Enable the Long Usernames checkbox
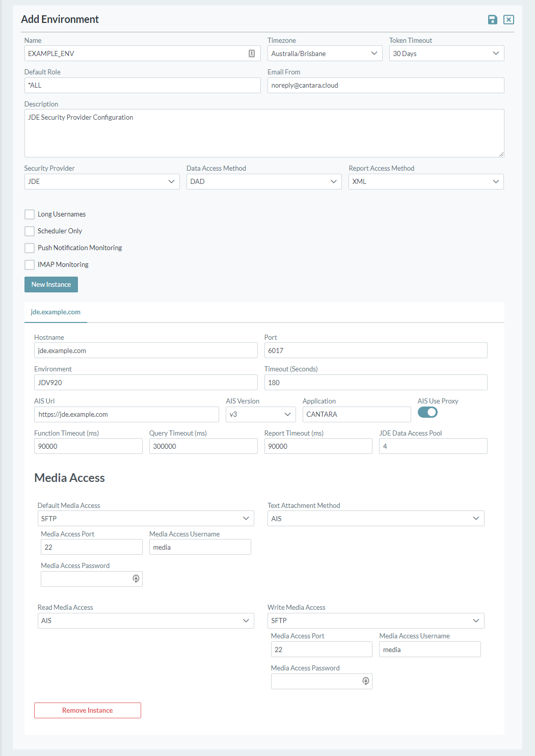The height and width of the screenshot is (756, 535). (x=30, y=214)
